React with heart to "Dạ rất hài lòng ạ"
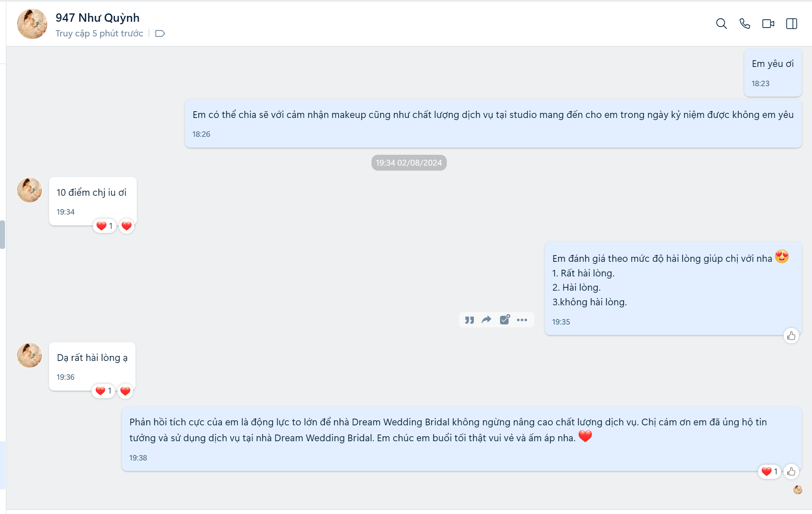812x514 pixels. (125, 391)
